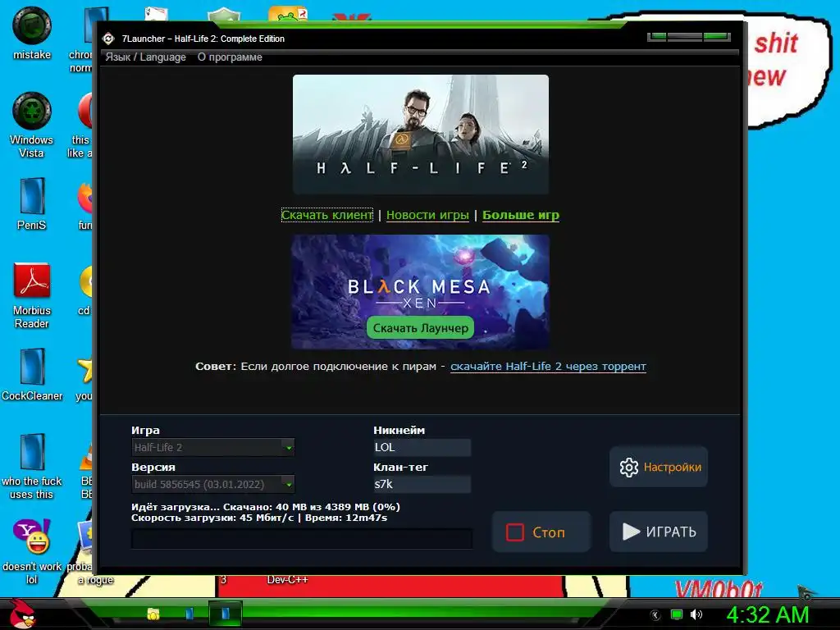The width and height of the screenshot is (840, 630).
Task: Select the mistake desktop icon
Action: [x=32, y=33]
